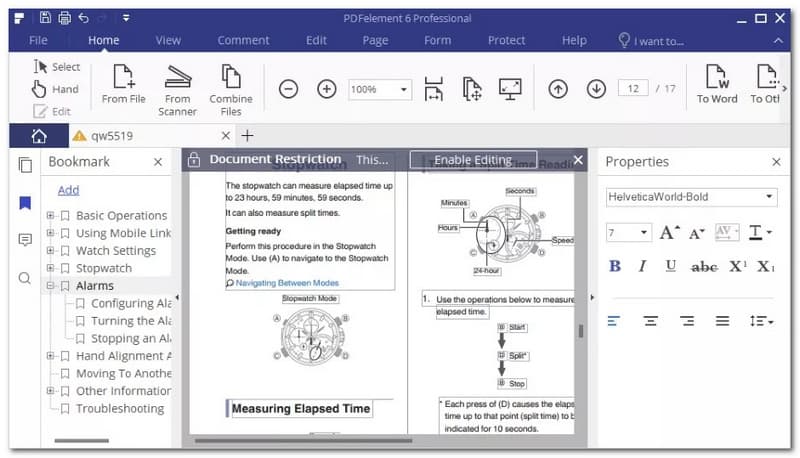Click the zoom out minus icon
Screen dimensions: 800x458
click(x=288, y=89)
